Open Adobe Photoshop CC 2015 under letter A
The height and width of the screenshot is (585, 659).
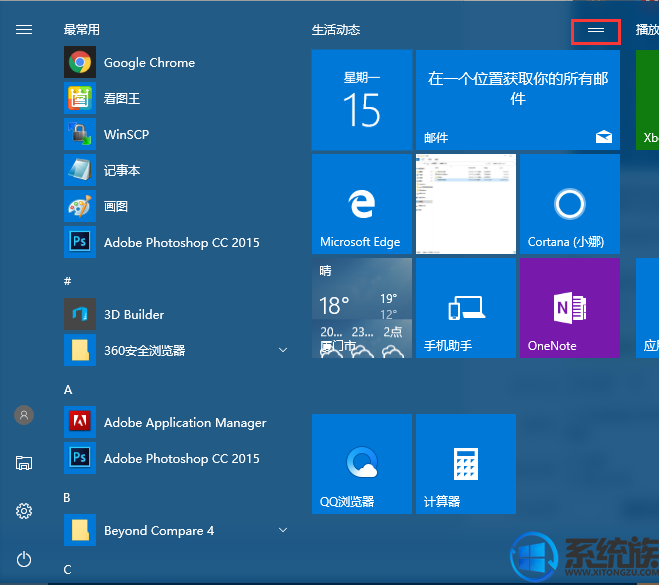pyautogui.click(x=177, y=458)
